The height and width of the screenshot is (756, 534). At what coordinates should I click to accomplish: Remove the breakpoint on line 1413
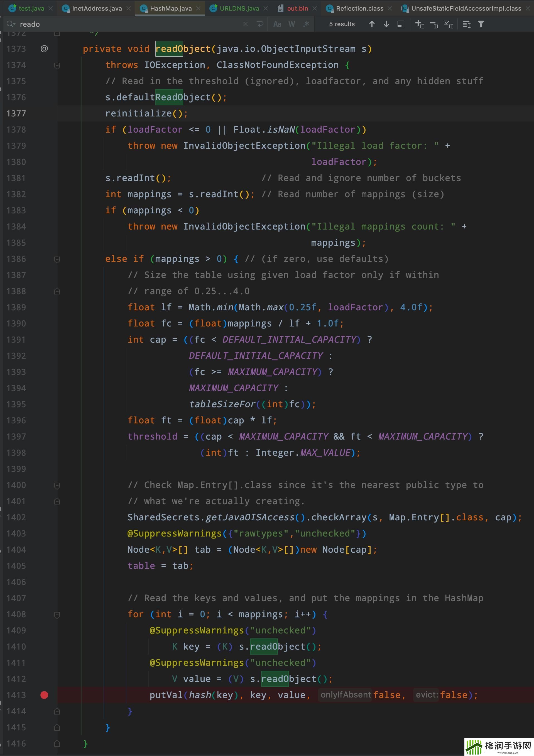pos(44,695)
